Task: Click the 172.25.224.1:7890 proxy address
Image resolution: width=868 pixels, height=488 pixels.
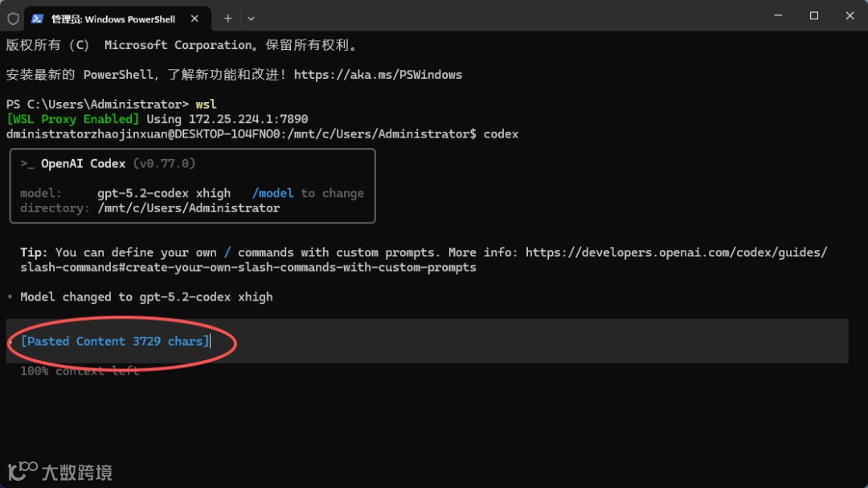Action: [248, 119]
